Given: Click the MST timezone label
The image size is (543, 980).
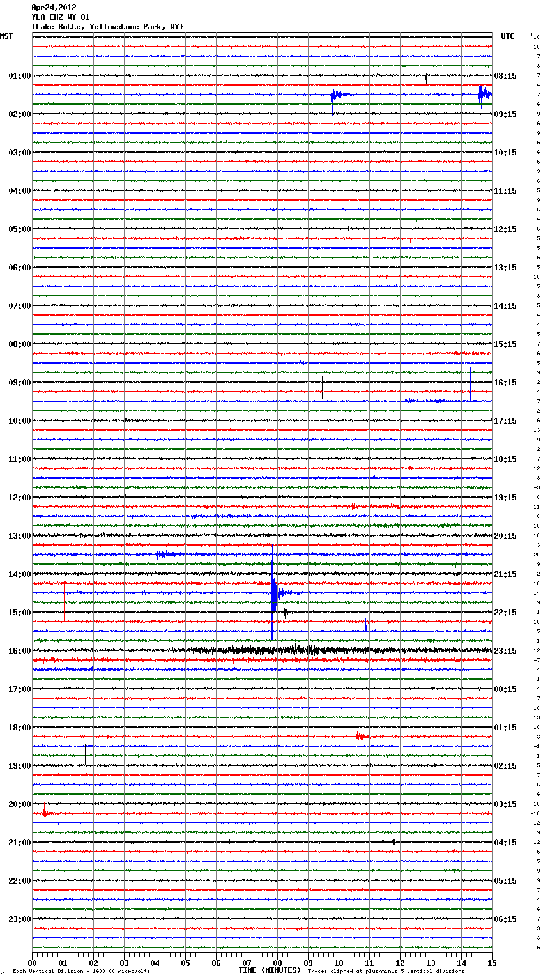Looking at the screenshot, I should [6, 36].
